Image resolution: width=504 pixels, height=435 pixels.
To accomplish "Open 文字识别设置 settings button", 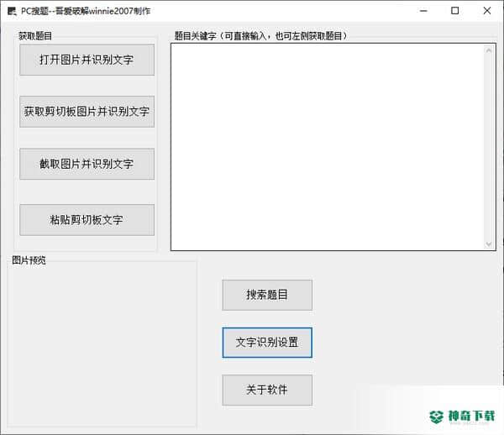I will pos(267,343).
